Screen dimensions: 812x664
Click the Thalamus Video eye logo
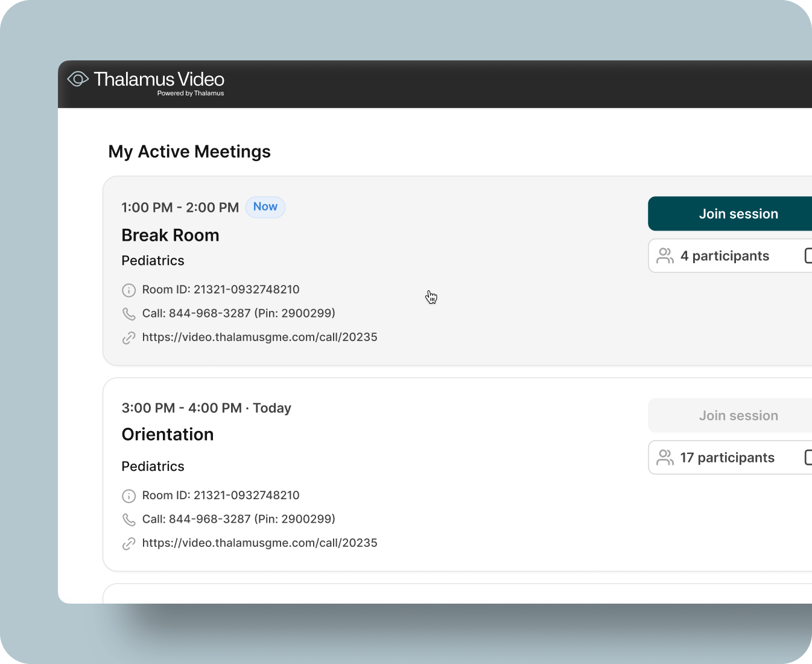click(x=78, y=79)
